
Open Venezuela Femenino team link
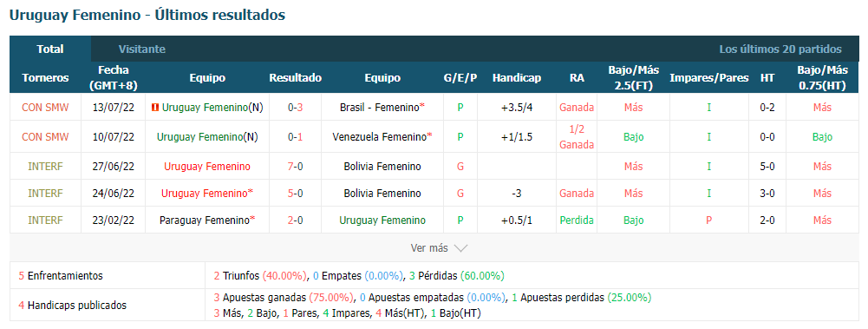tap(382, 136)
